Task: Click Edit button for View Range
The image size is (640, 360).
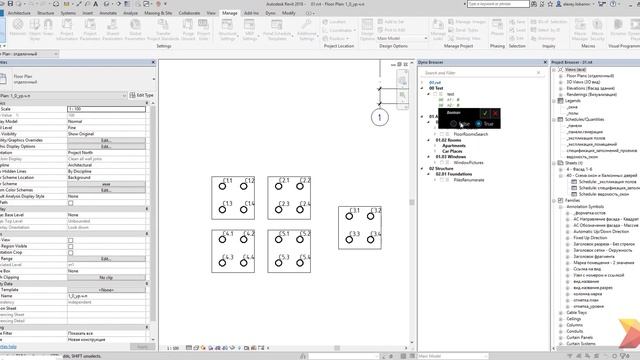Action: [x=106, y=259]
